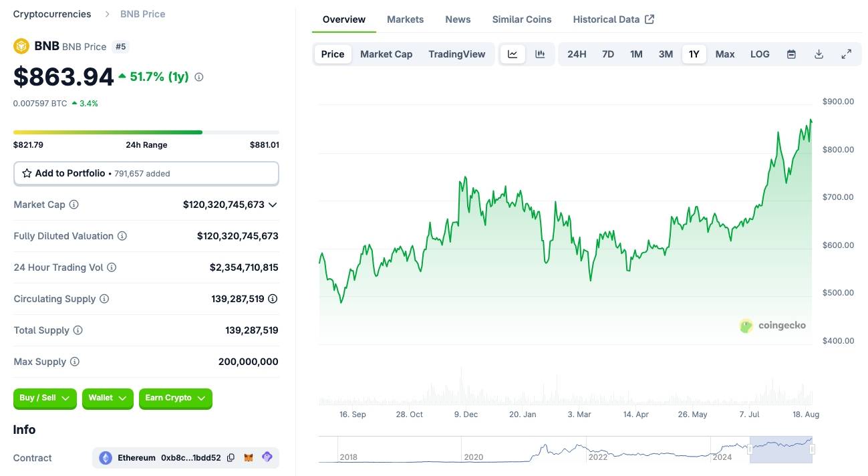Toggle LOG scale on chart
The width and height of the screenshot is (868, 476).
coord(760,54)
